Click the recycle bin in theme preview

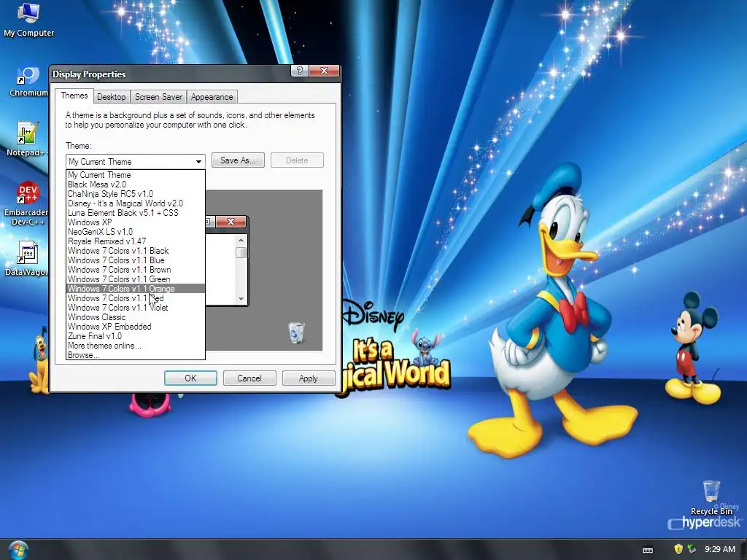click(x=296, y=332)
